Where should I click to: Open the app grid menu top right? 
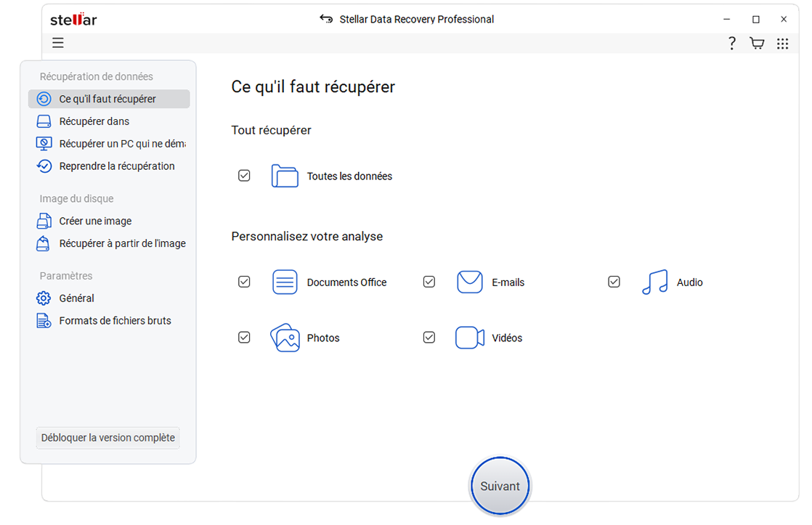782,43
